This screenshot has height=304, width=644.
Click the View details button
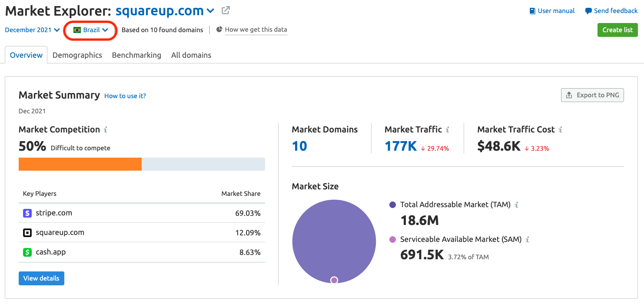[41, 278]
